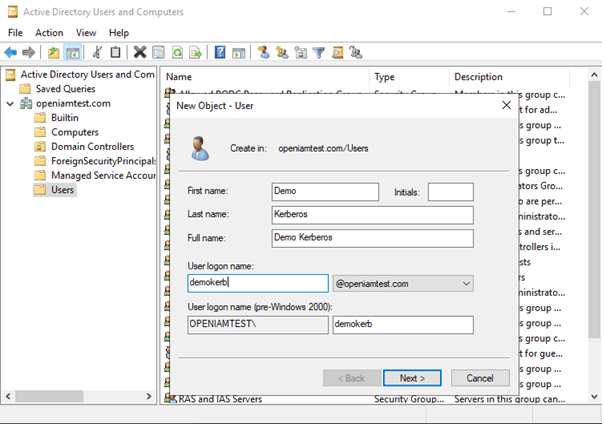Click the Export list toolbar icon

[x=194, y=52]
